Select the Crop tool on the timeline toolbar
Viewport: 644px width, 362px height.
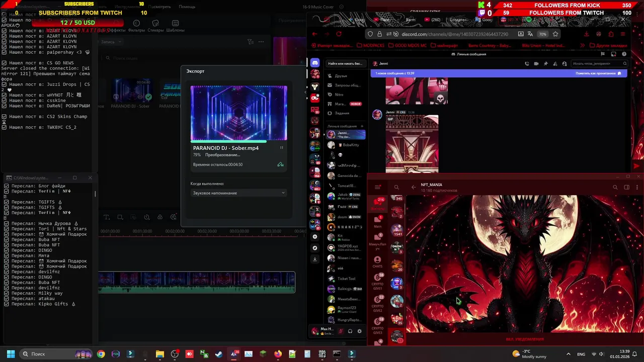[x=120, y=217]
